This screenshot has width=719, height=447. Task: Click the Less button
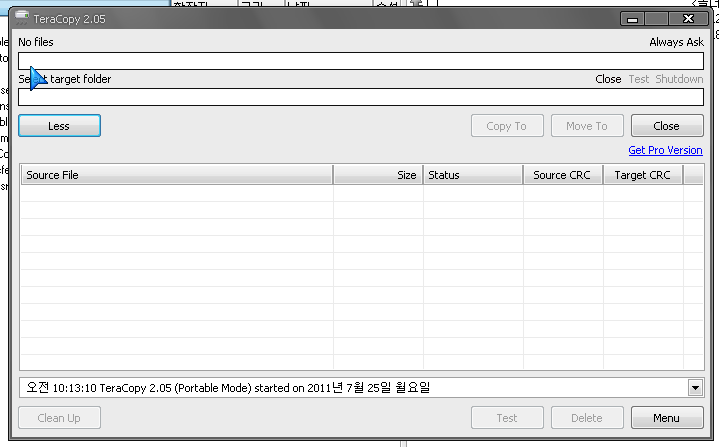point(59,126)
